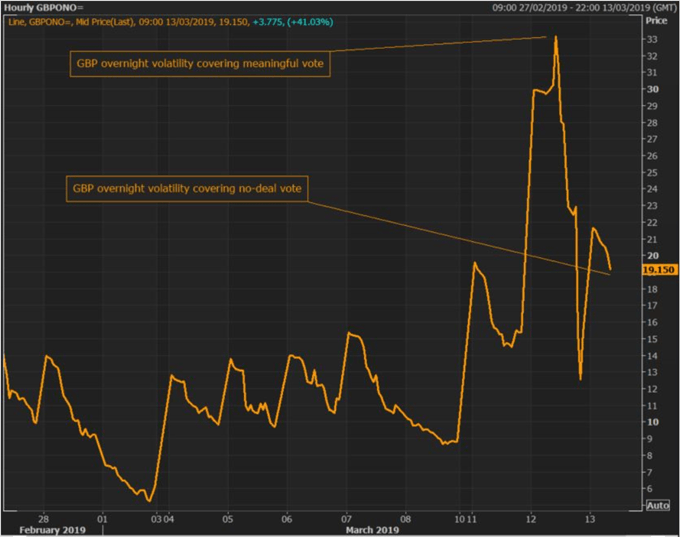Viewport: 680px width, 537px height.
Task: Click the '07' date on time axis
Action: (346, 519)
